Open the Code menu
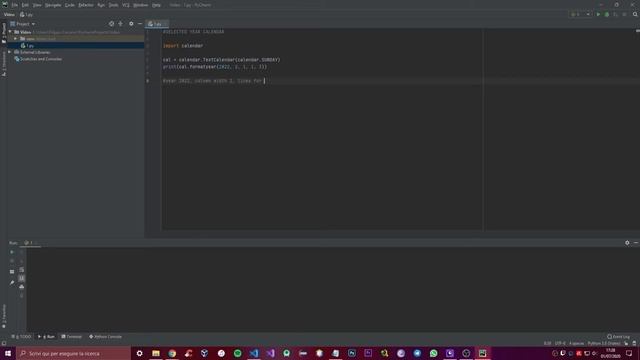 click(70, 5)
